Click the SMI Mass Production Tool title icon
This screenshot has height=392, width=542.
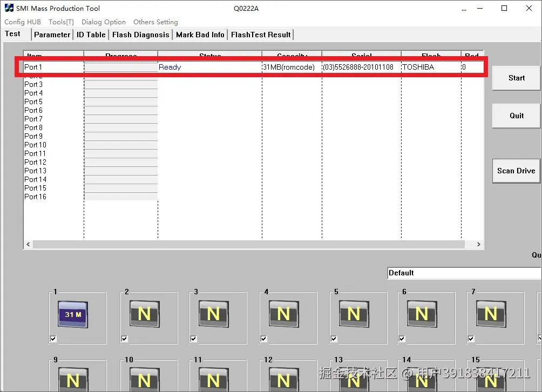click(x=9, y=8)
